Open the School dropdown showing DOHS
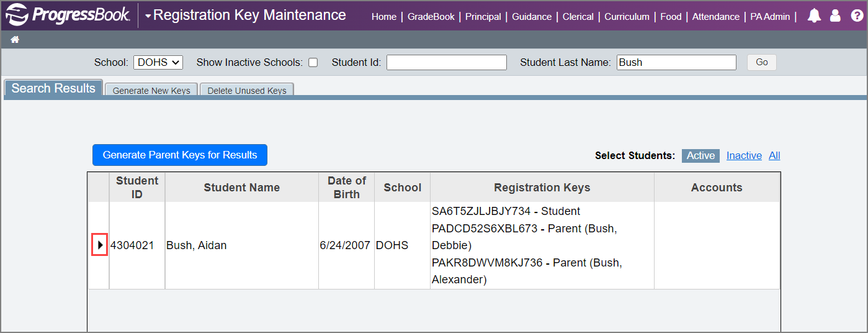The width and height of the screenshot is (868, 333). click(x=158, y=62)
